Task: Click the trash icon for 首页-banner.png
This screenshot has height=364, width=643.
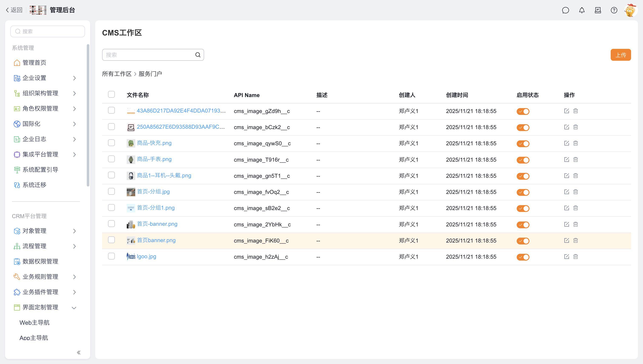Action: [x=575, y=224]
